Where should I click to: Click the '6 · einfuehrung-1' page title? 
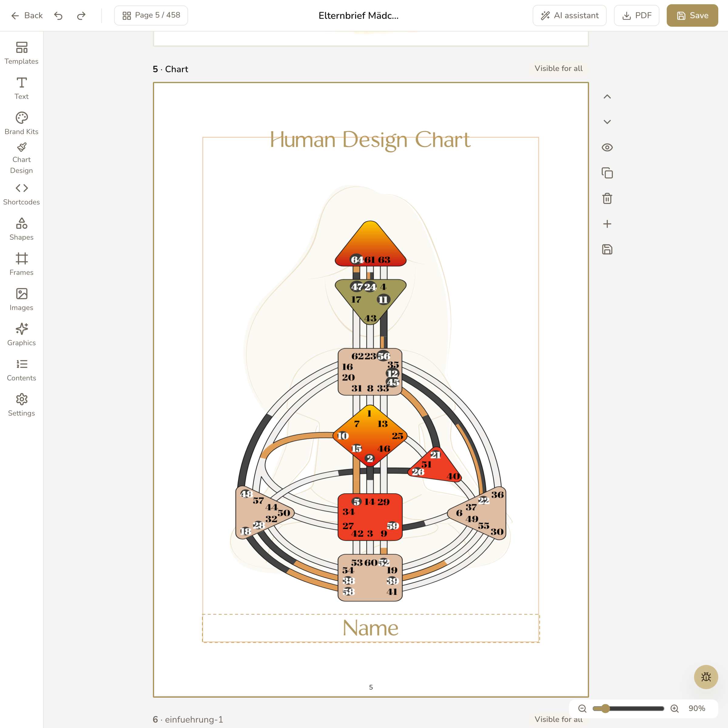coord(188,719)
